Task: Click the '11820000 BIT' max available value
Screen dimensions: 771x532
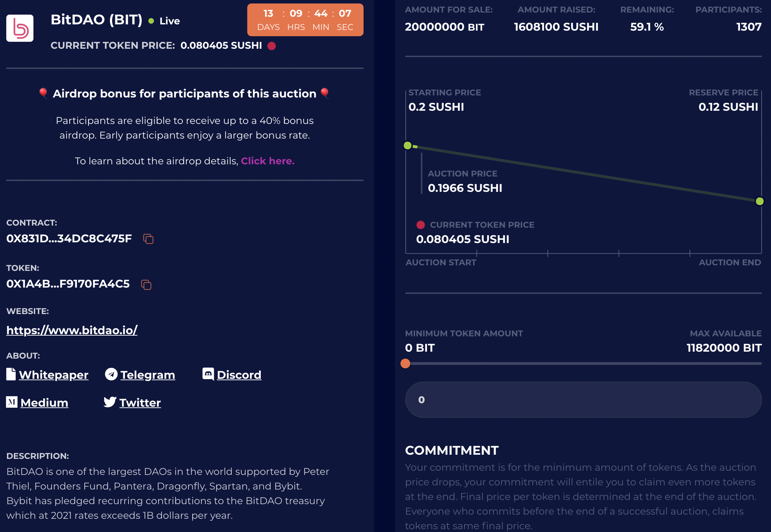Action: [724, 348]
